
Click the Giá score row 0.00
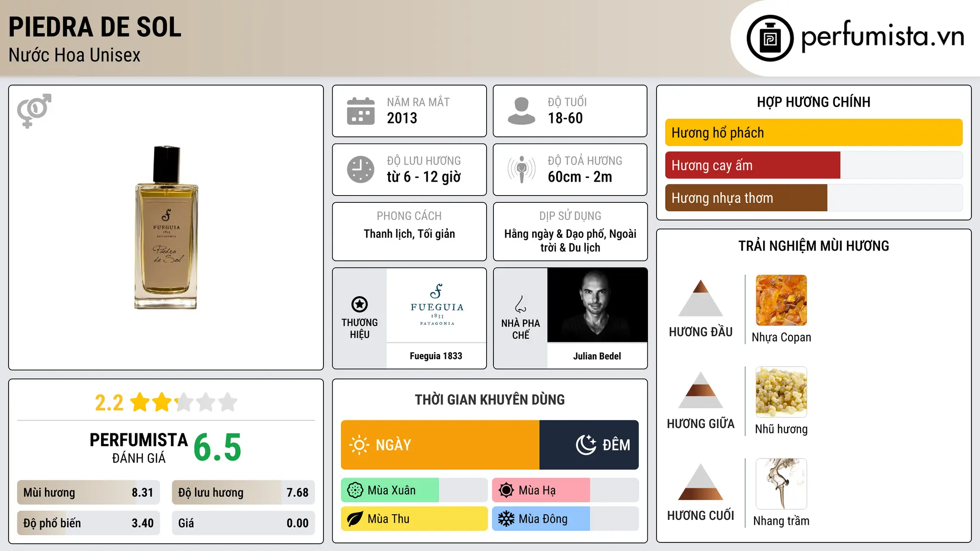coord(243,523)
